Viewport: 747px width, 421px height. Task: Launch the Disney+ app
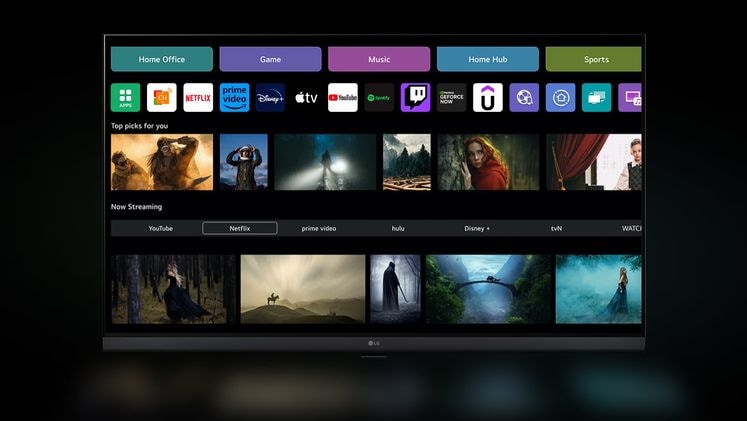click(x=270, y=97)
